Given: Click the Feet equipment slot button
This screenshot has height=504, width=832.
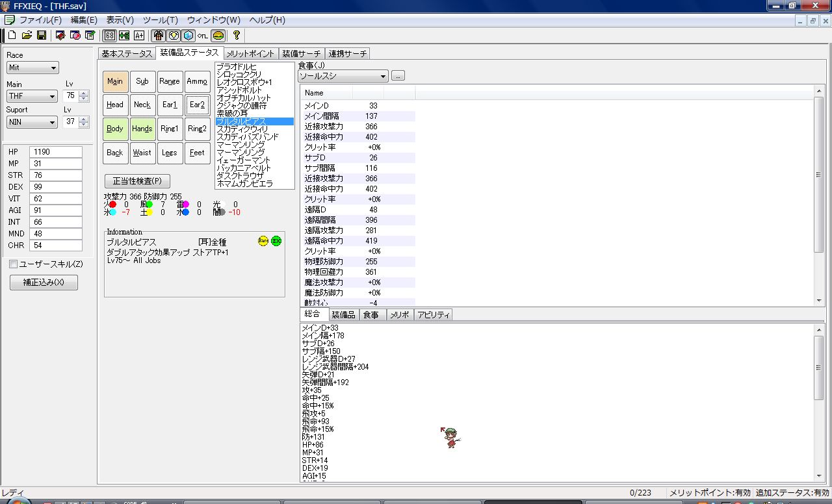Looking at the screenshot, I should [x=197, y=153].
